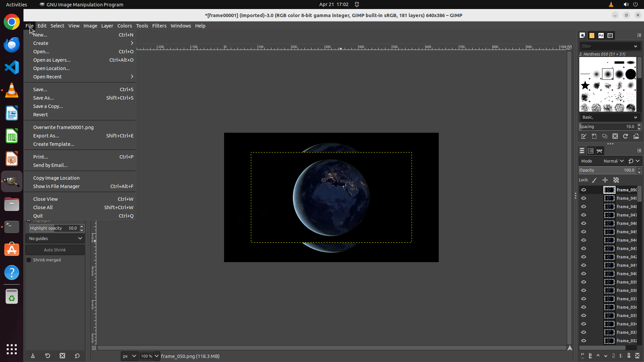Open the No guides dropdown
This screenshot has height=362, width=644.
pos(55,239)
